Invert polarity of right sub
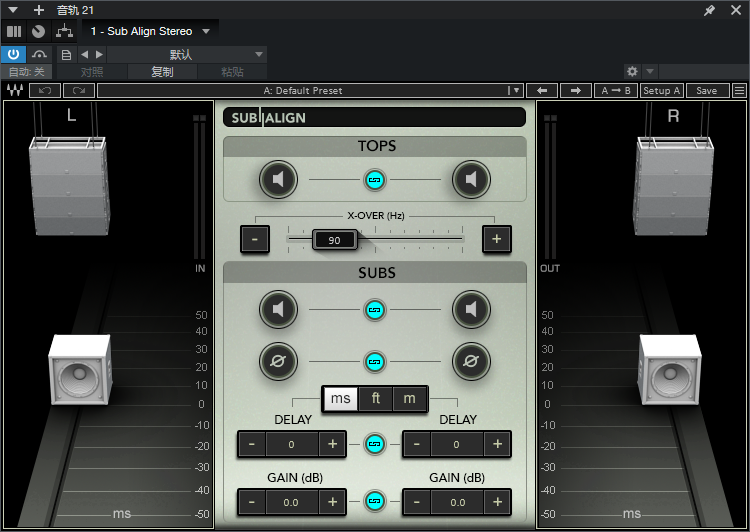Viewport: 750px width, 532px height. click(x=471, y=361)
